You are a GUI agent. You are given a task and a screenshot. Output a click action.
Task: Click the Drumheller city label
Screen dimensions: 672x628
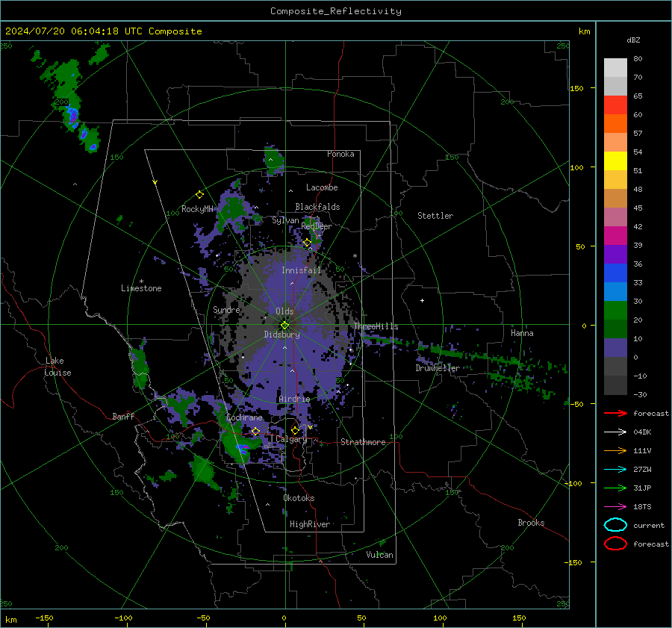pyautogui.click(x=438, y=368)
